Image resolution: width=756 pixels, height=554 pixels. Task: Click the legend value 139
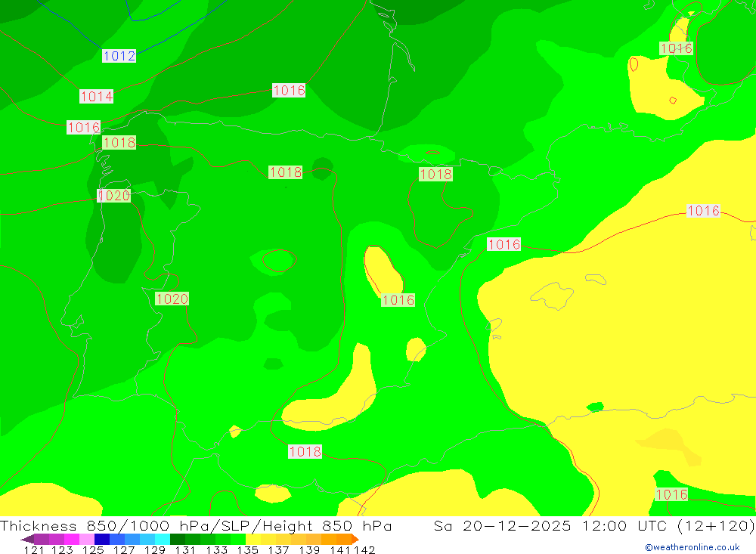(x=309, y=549)
